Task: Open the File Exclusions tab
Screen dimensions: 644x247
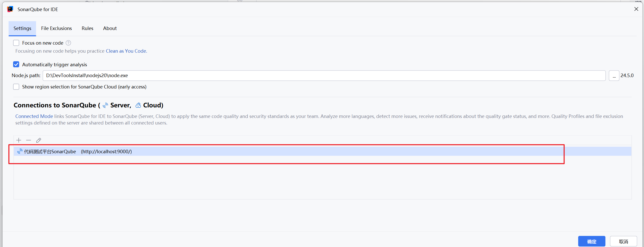Action: 56,28
